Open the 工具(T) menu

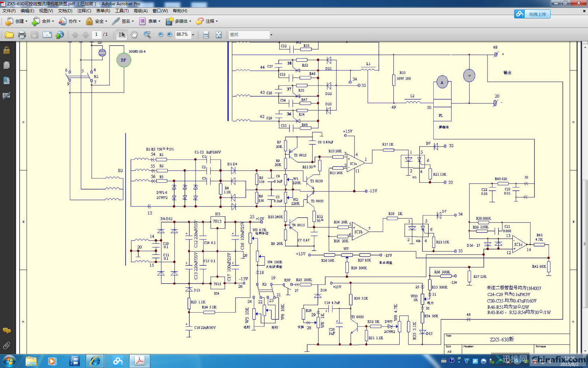[x=122, y=11]
